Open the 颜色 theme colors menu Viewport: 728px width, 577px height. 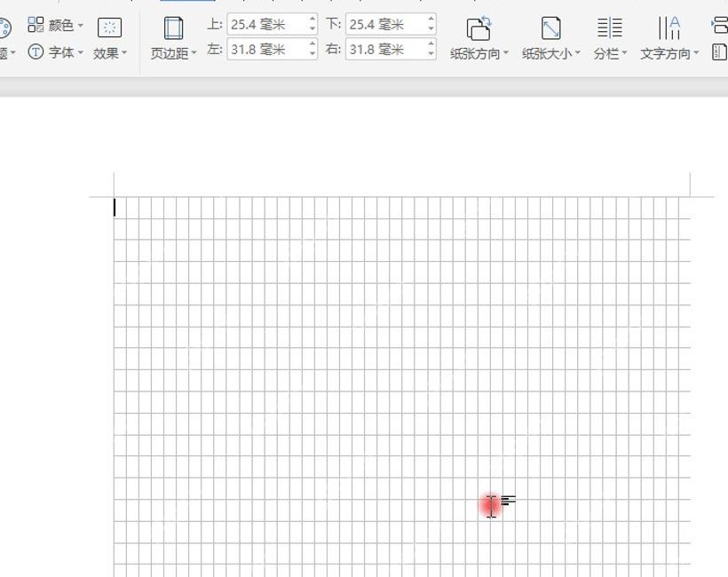point(55,25)
